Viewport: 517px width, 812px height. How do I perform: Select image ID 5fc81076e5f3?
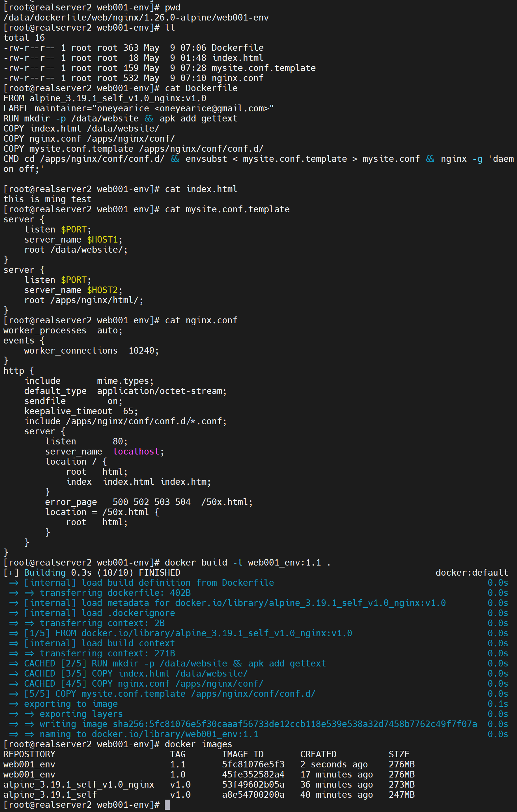(253, 764)
